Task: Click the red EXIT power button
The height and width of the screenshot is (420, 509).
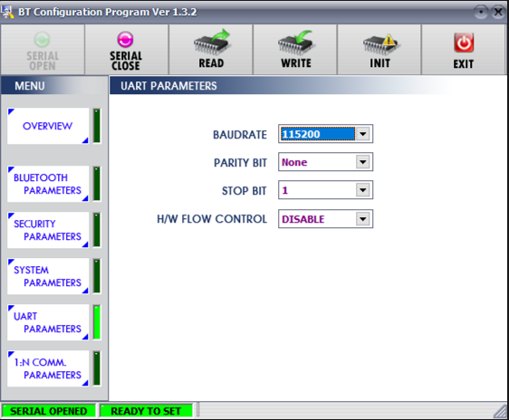Action: (464, 50)
